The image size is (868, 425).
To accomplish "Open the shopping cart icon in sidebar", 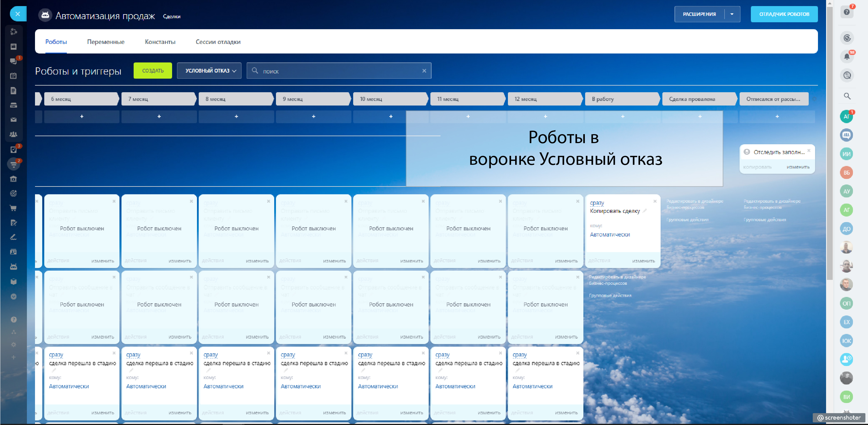I will pos(14,208).
